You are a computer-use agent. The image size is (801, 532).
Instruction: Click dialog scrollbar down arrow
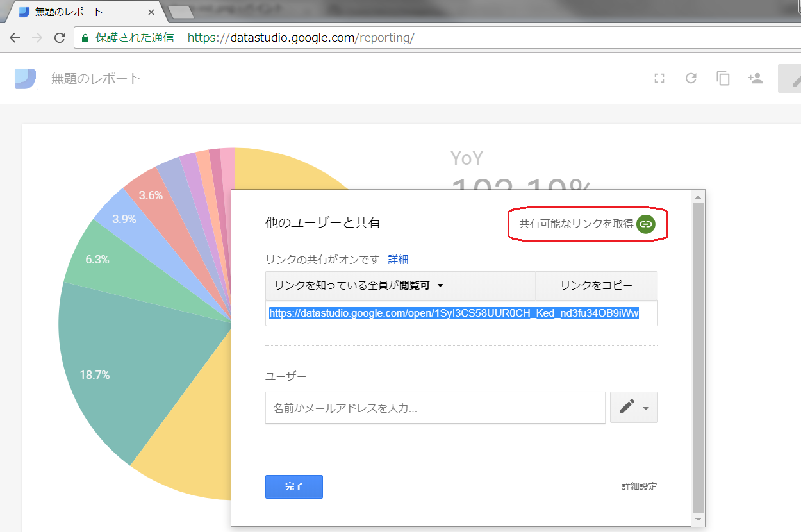tap(698, 520)
